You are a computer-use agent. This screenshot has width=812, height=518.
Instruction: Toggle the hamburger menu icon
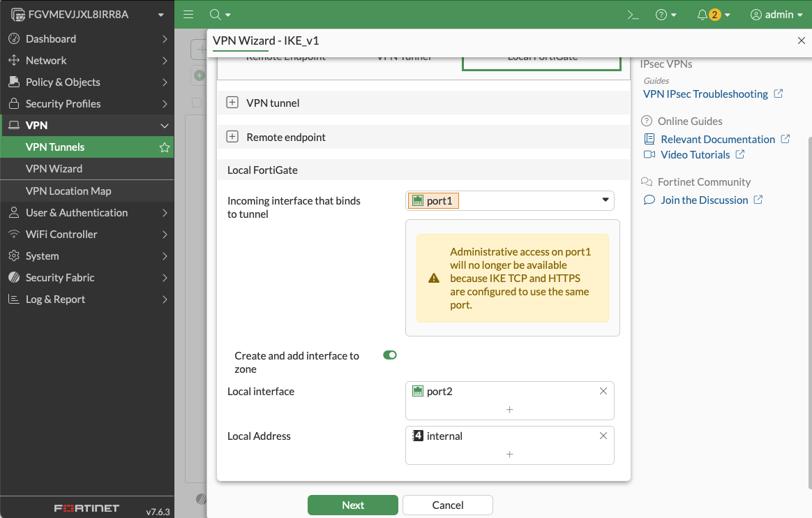click(188, 15)
